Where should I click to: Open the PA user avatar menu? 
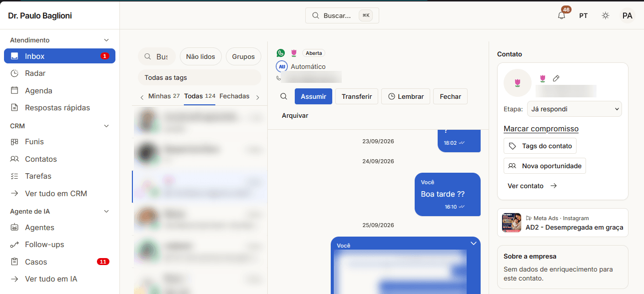point(628,15)
